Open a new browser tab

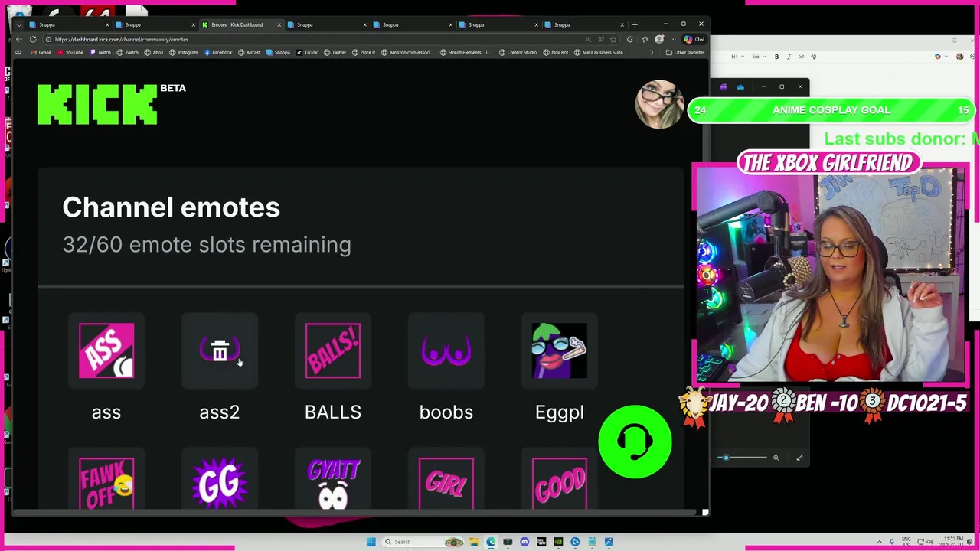coord(635,24)
